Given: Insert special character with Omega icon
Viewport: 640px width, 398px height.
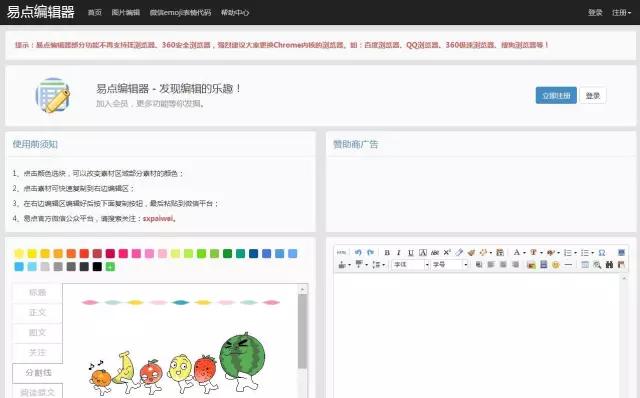Looking at the screenshot, I should [602, 253].
